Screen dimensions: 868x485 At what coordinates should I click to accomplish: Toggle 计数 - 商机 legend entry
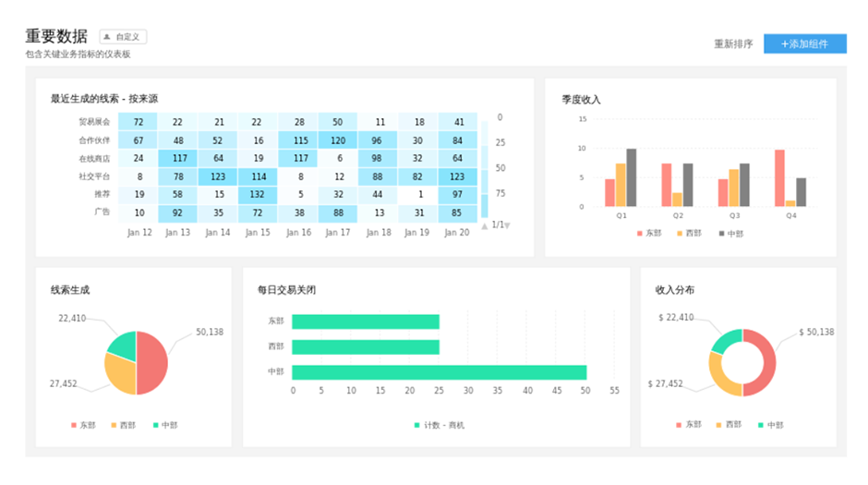(440, 425)
